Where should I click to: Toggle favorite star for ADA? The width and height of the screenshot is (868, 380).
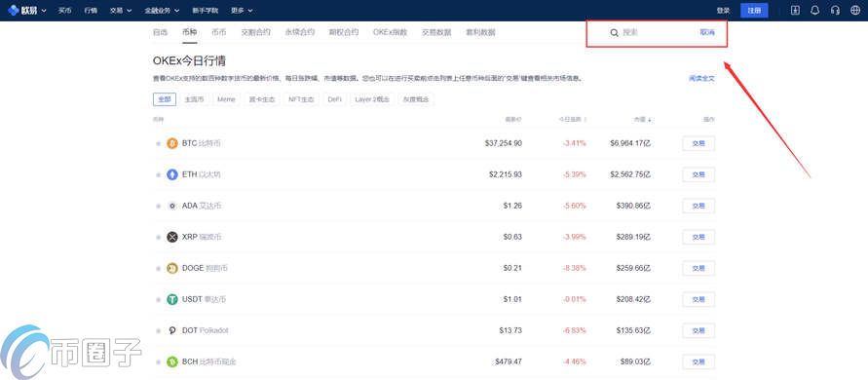tap(159, 206)
